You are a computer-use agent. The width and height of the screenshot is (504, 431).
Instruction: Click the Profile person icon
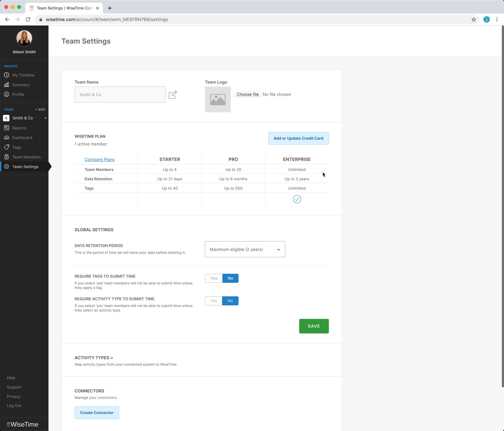point(6,94)
